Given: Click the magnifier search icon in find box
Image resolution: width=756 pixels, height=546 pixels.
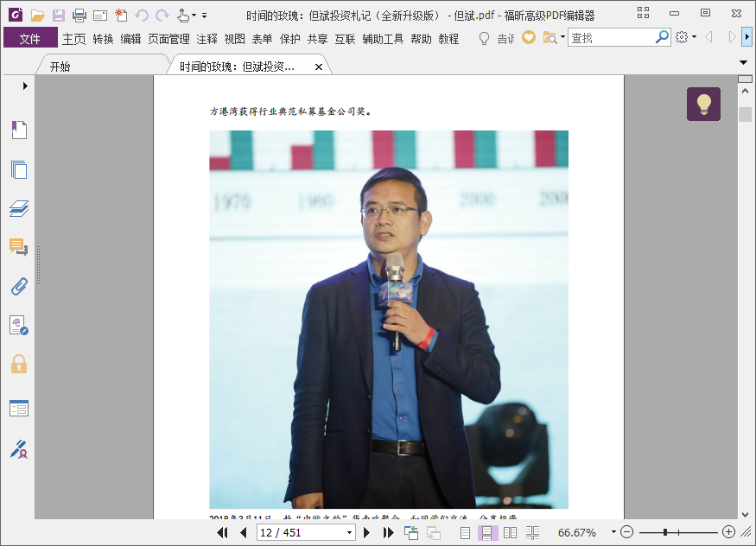Looking at the screenshot, I should coord(662,36).
